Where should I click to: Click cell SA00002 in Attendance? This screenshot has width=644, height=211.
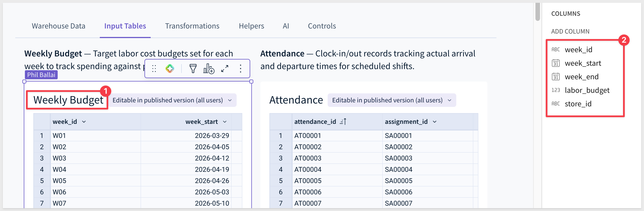(428, 147)
